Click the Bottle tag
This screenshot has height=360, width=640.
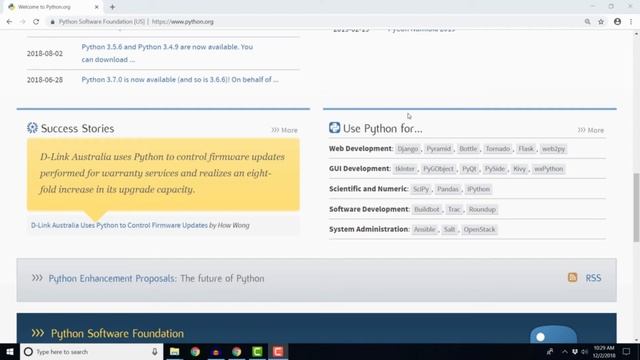[468, 149]
